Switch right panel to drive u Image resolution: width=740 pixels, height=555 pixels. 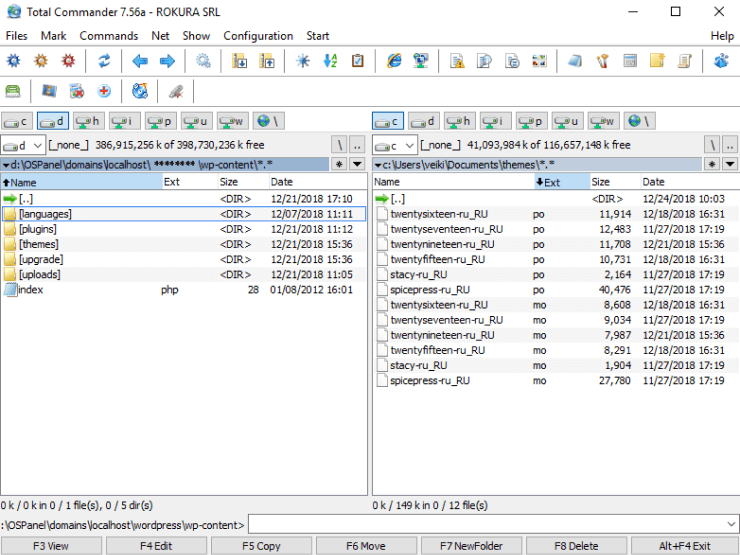568,121
